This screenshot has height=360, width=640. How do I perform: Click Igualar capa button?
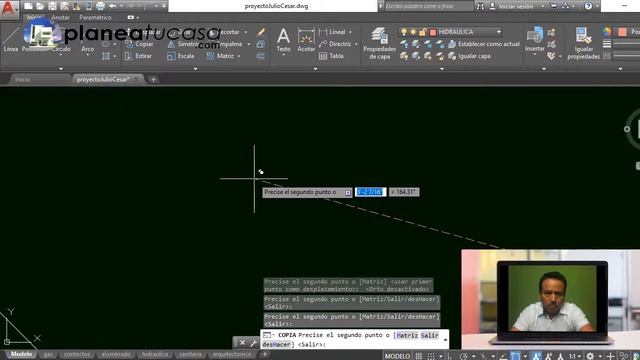coord(469,56)
